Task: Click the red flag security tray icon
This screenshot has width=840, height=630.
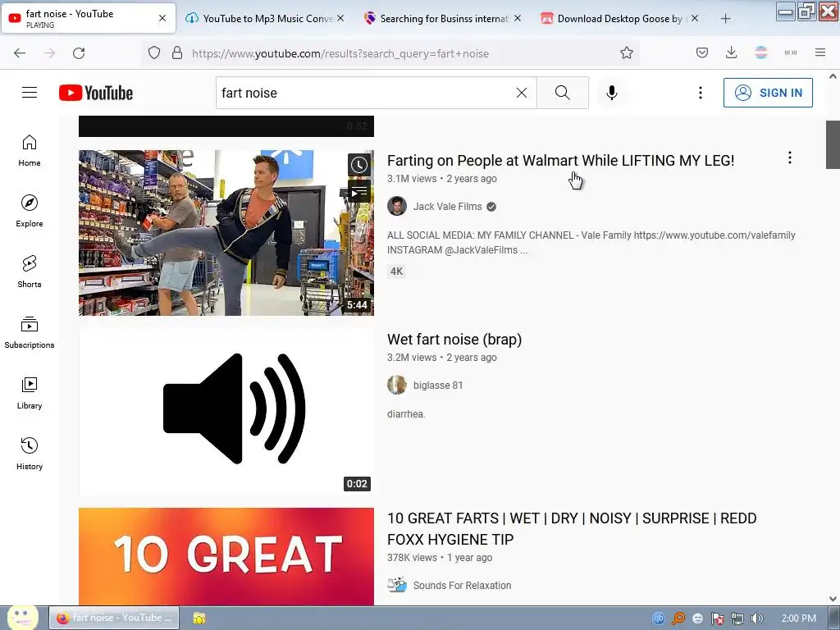Action: pos(717,619)
